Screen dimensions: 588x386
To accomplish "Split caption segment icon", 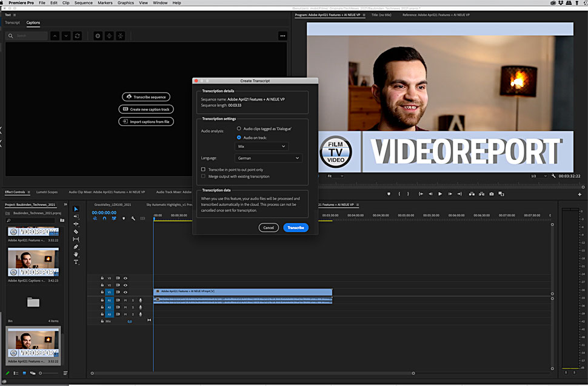I will 109,36.
